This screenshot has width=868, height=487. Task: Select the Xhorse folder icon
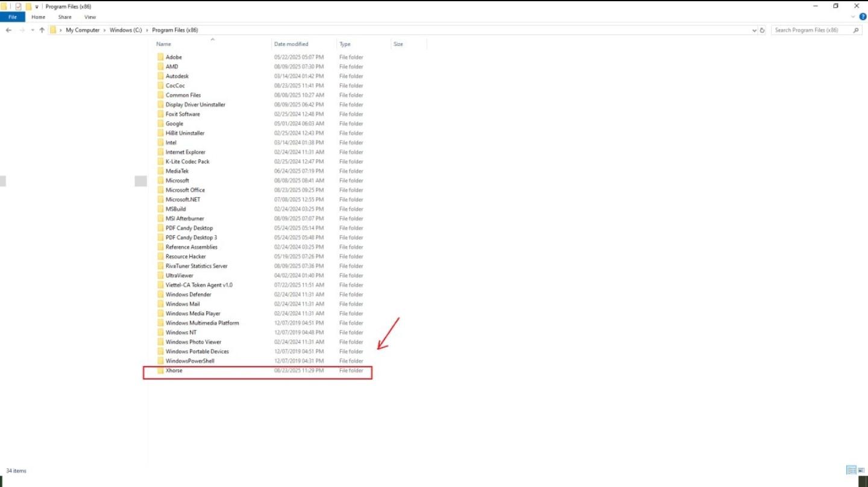tap(160, 371)
